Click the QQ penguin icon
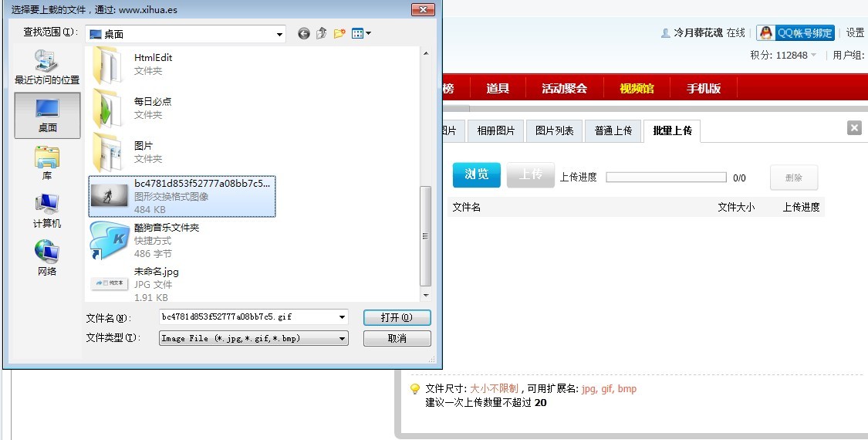Screen dimensions: 868x440 (765, 32)
